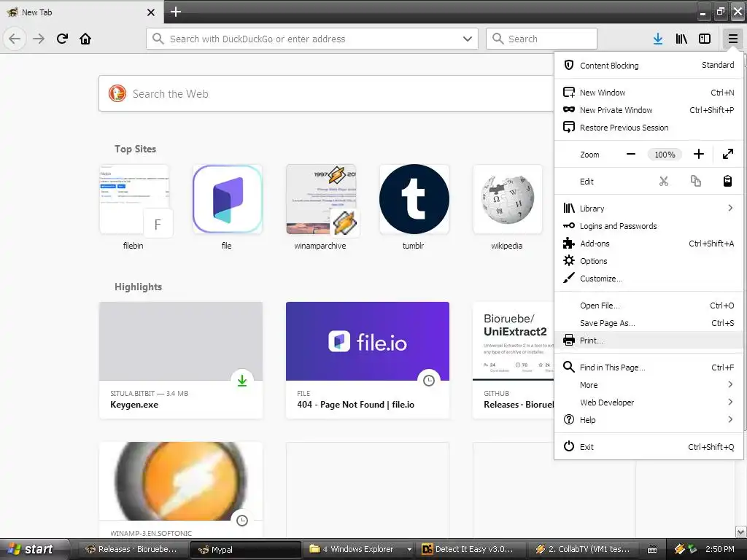747x560 pixels.
Task: Select Customize... menu entry
Action: pyautogui.click(x=649, y=279)
